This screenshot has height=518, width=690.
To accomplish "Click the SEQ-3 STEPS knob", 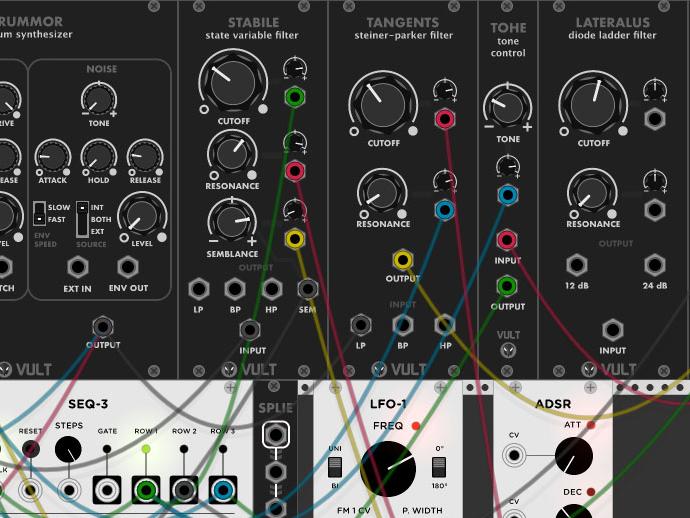I will pyautogui.click(x=68, y=450).
